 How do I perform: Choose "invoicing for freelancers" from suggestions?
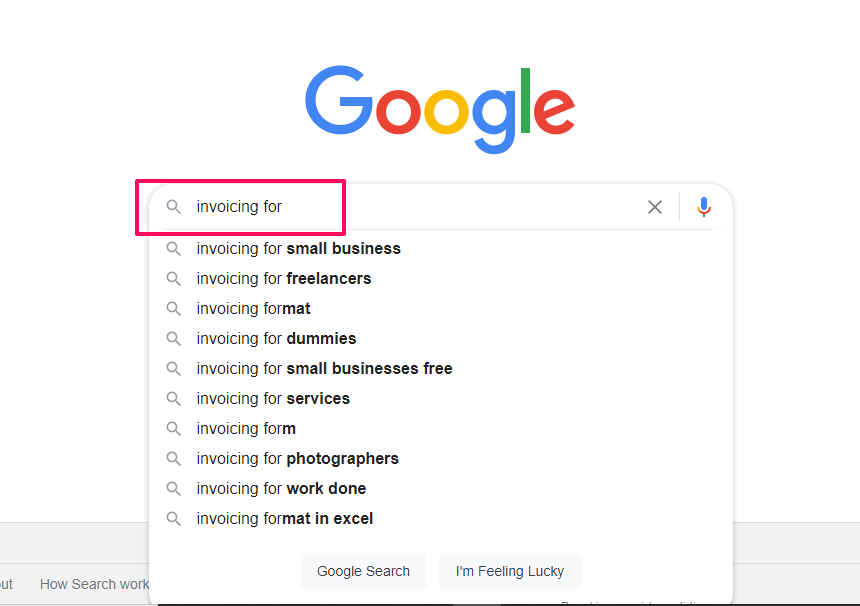pyautogui.click(x=283, y=279)
